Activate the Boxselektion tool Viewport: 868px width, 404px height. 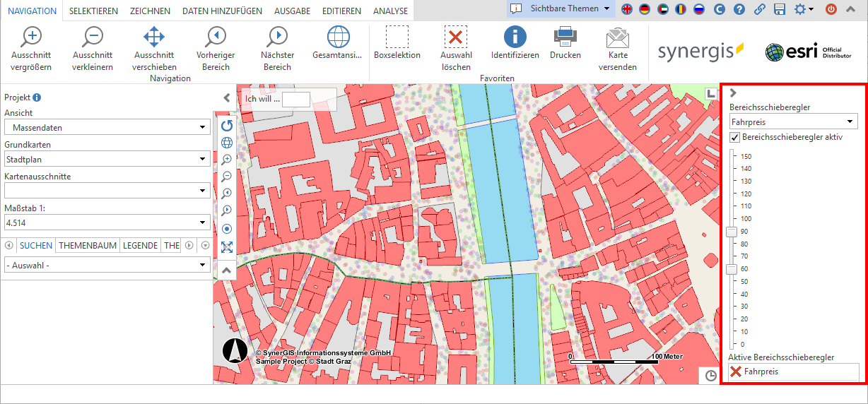point(397,37)
